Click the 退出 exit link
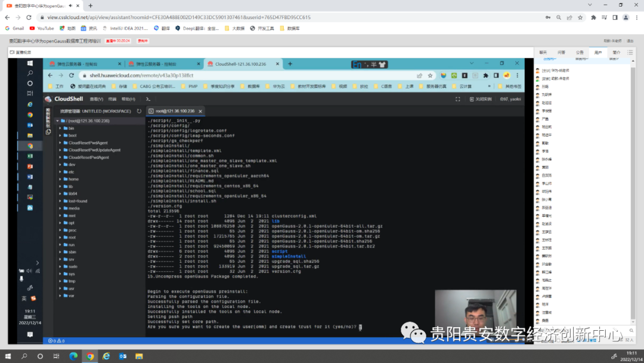644x363 pixels. point(630,41)
